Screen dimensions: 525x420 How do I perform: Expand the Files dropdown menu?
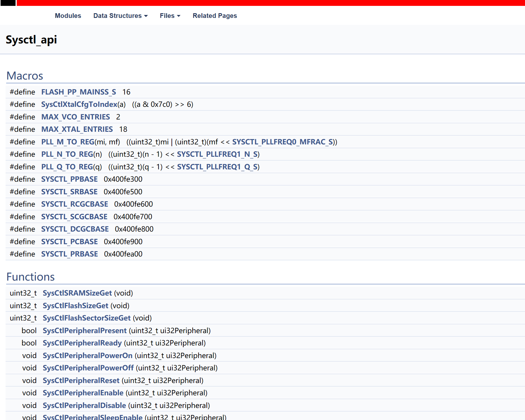click(x=170, y=16)
